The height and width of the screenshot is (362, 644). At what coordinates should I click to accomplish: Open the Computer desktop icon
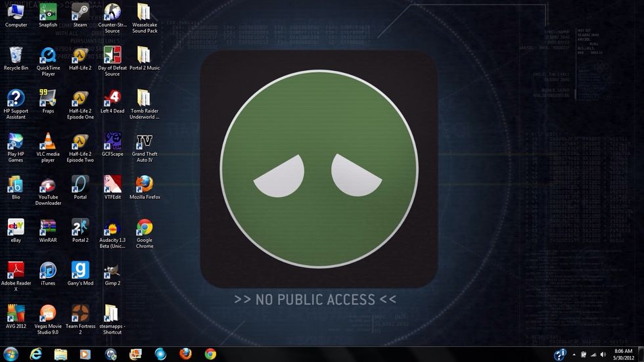click(x=16, y=14)
